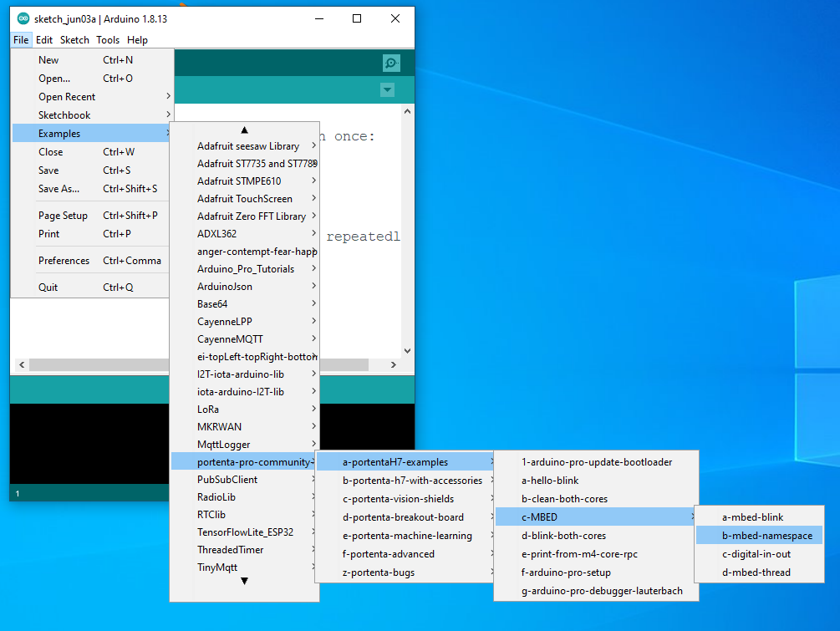This screenshot has width=840, height=631.
Task: Open b-clean-both-cores example
Action: 596,499
